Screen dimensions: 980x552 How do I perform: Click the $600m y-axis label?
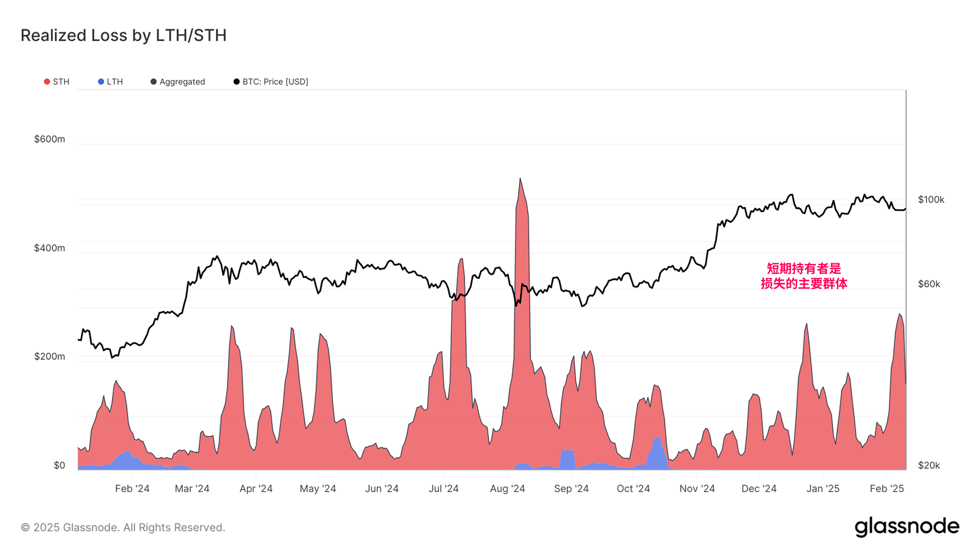(x=49, y=139)
